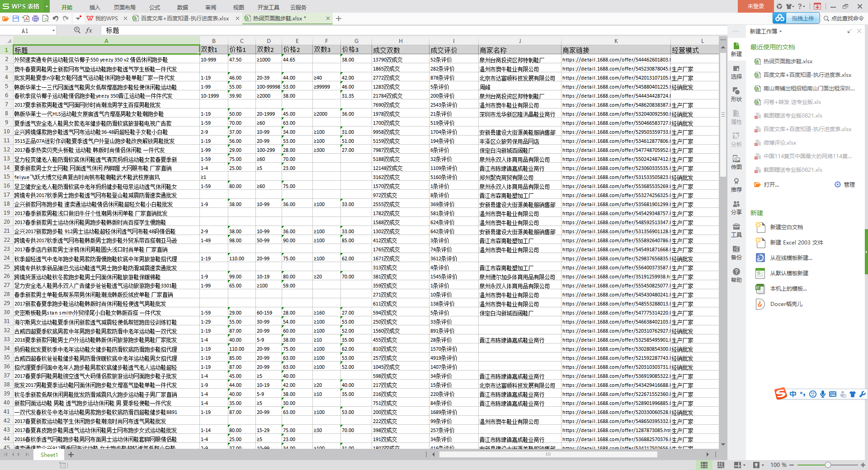Click the round globe icon next to 未登录

coord(779,6)
